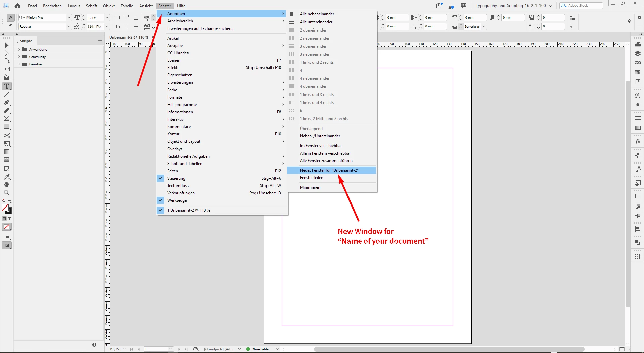The width and height of the screenshot is (644, 353).
Task: Select the Rectangle Frame tool
Action: [x=7, y=119]
